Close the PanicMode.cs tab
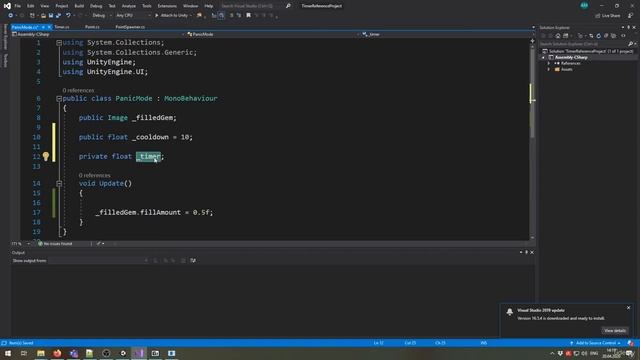This screenshot has height=360, width=640. coord(49,27)
